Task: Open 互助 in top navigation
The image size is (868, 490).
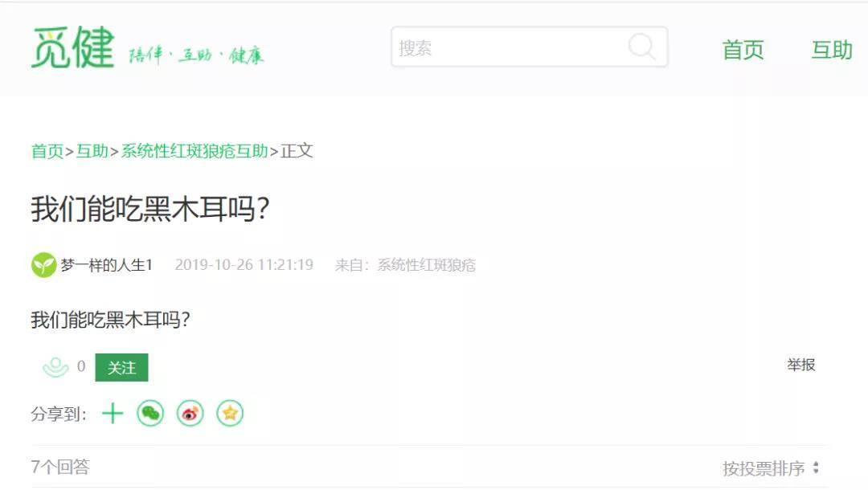Action: click(832, 50)
